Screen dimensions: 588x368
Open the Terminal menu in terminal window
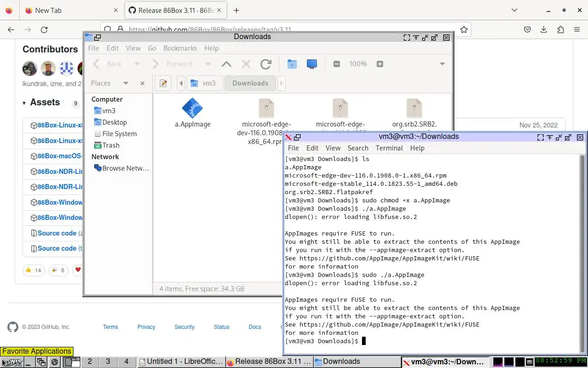(x=389, y=148)
